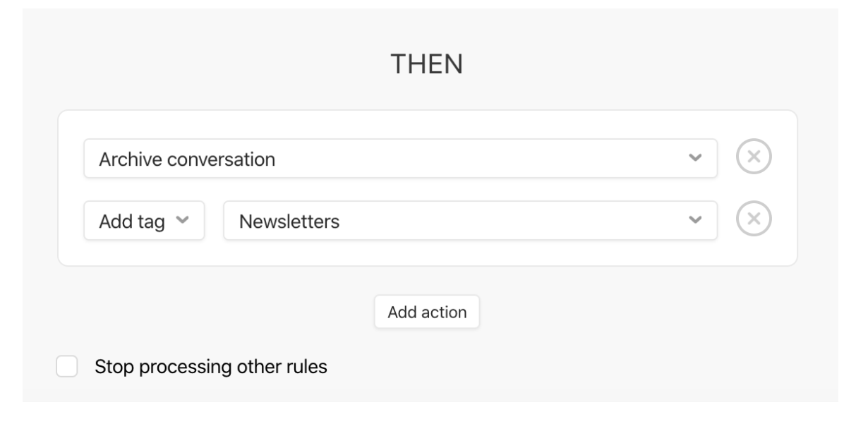
Task: Click the circled X next to Newsletters
Action: point(754,220)
